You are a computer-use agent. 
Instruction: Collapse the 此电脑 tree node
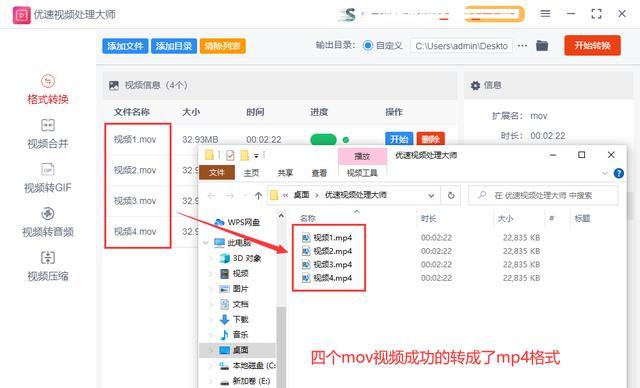click(206, 243)
